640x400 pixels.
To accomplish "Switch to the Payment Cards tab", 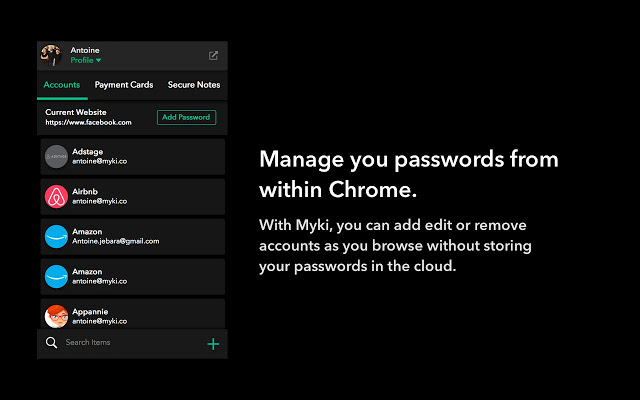I will [x=124, y=85].
